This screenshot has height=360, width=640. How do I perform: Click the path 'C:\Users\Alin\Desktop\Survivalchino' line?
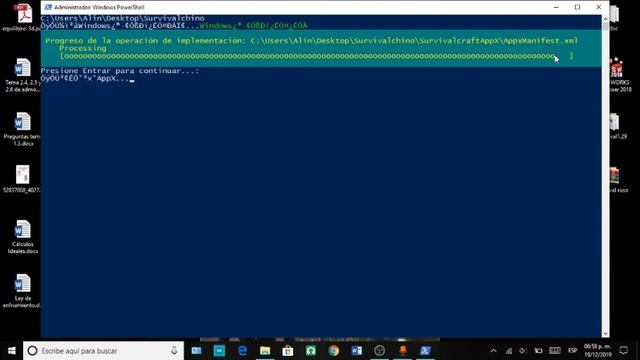tap(122, 18)
